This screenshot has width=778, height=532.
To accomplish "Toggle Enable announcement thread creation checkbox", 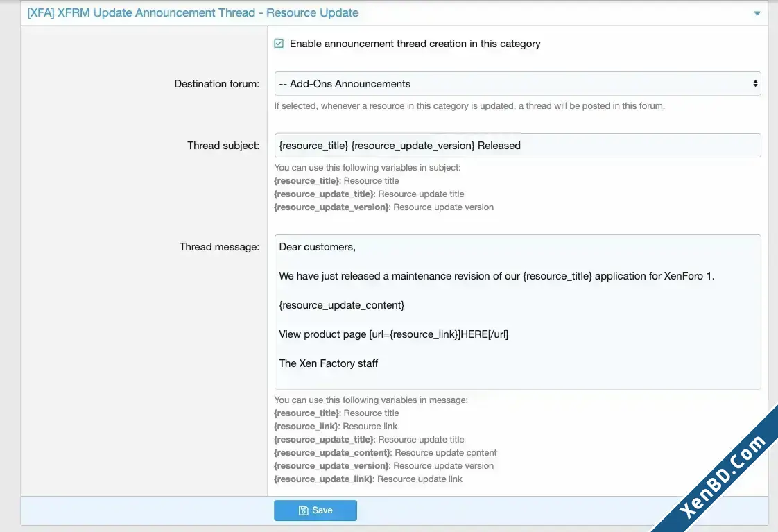I will (x=279, y=44).
